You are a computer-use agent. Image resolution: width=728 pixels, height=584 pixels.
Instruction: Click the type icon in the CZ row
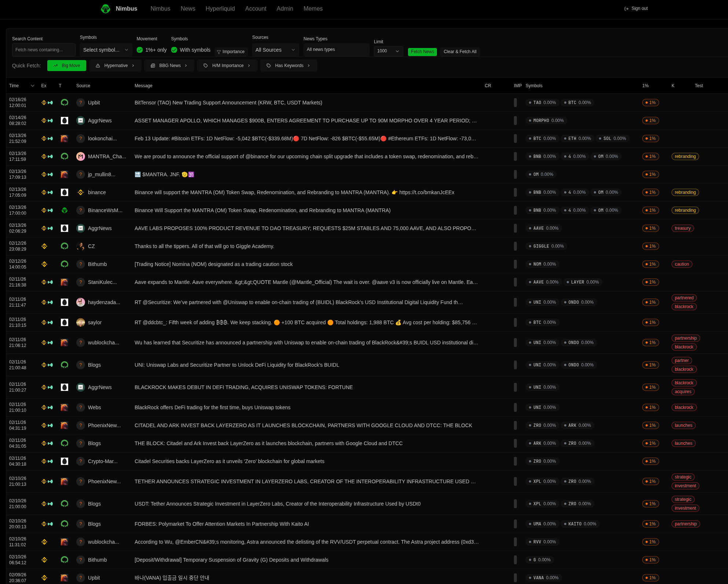point(65,246)
